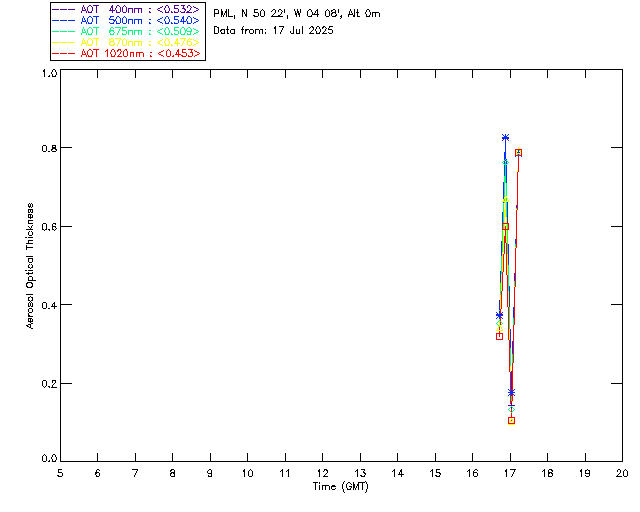This screenshot has height=512, width=640.
Task: Click the 'Time (GMT)' axis label
Action: (x=341, y=487)
